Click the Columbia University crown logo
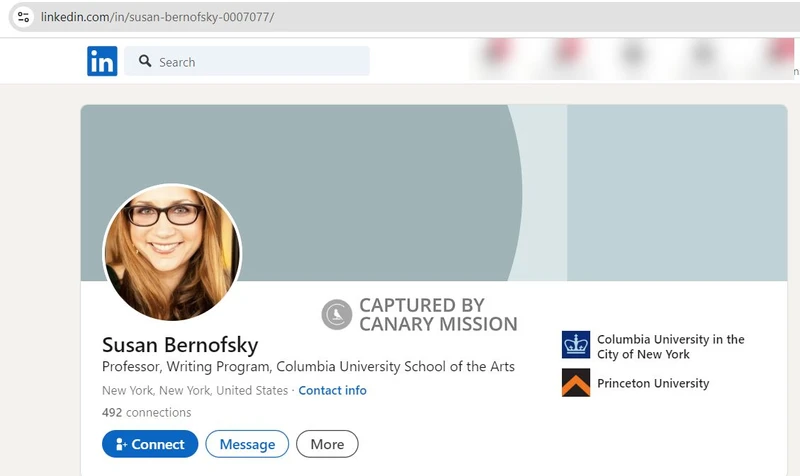This screenshot has width=800, height=476. (x=576, y=344)
